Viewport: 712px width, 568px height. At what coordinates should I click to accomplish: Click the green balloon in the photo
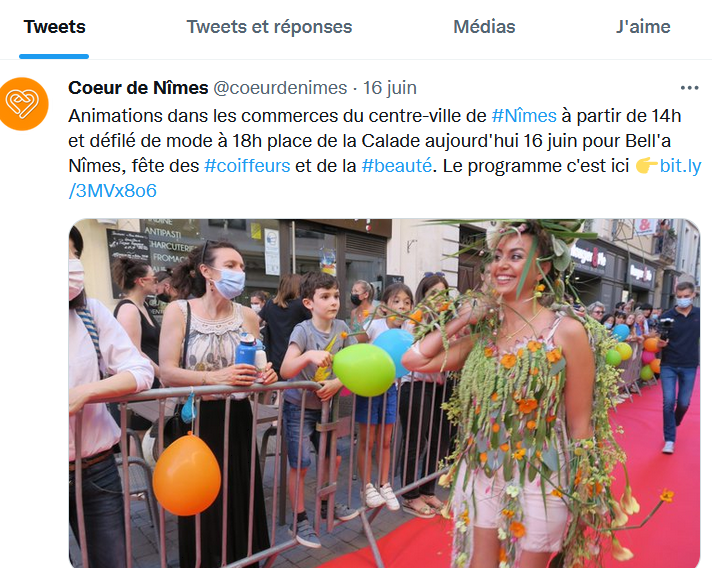[x=364, y=370]
